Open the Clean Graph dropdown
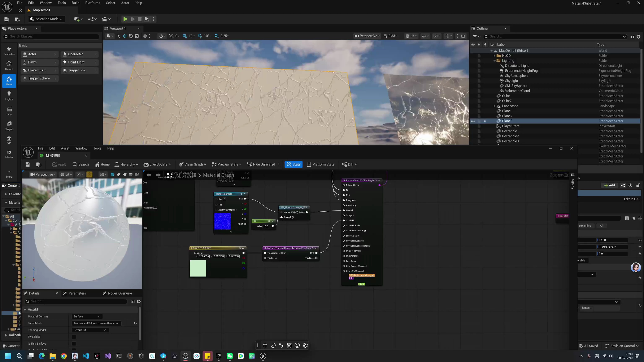 (x=192, y=164)
